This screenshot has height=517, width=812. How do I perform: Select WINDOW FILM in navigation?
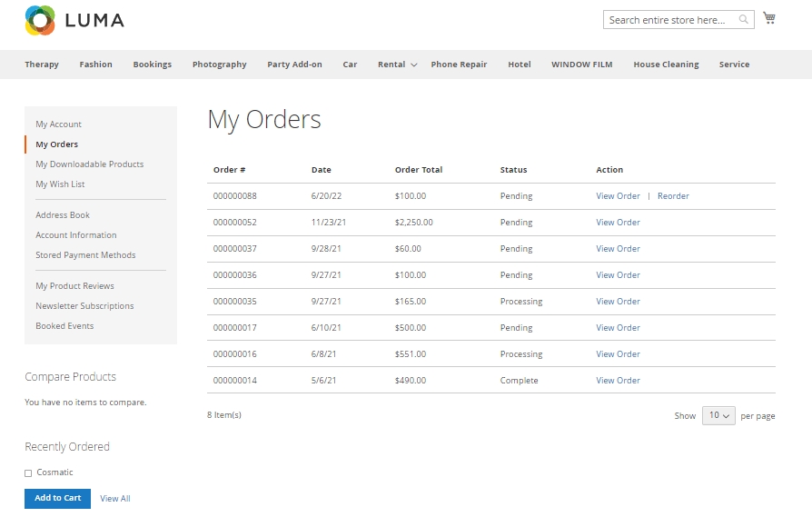pos(581,65)
